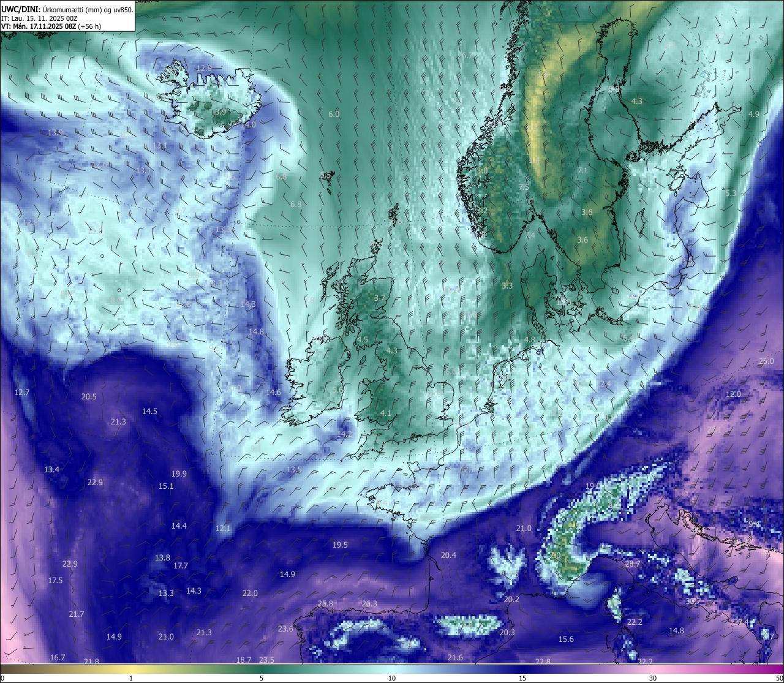
Task: Click the 3.7 value over Scotland
Action: (379, 298)
